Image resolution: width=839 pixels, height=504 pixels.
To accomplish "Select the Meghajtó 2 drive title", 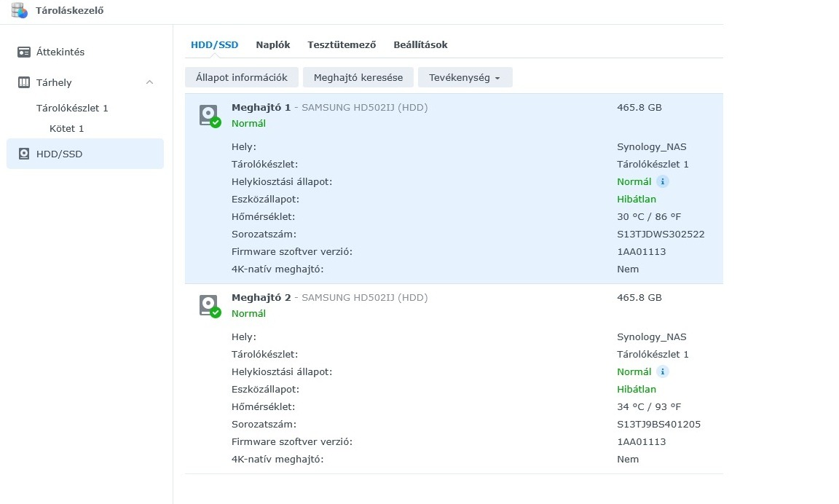I will pyautogui.click(x=261, y=298).
